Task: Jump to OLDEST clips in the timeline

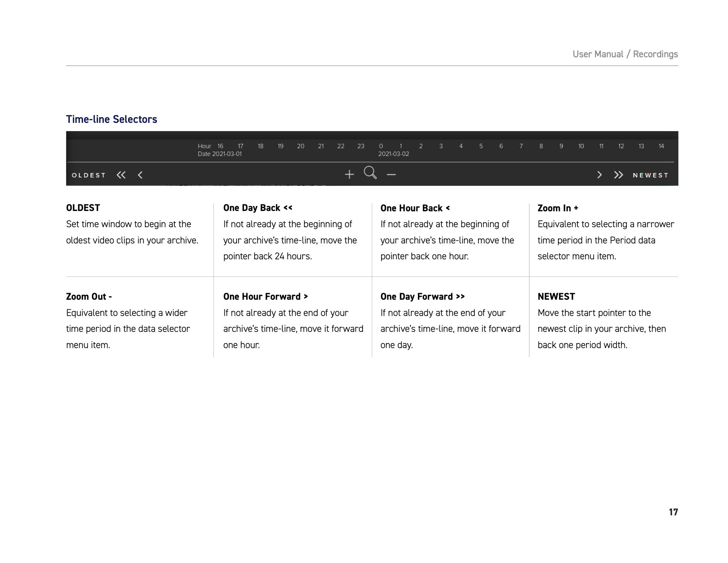Action: 89,175
